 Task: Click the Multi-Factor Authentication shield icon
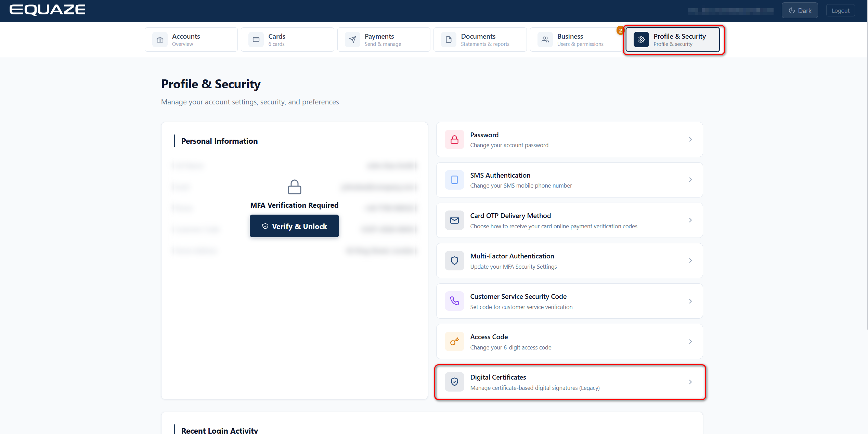tap(454, 260)
